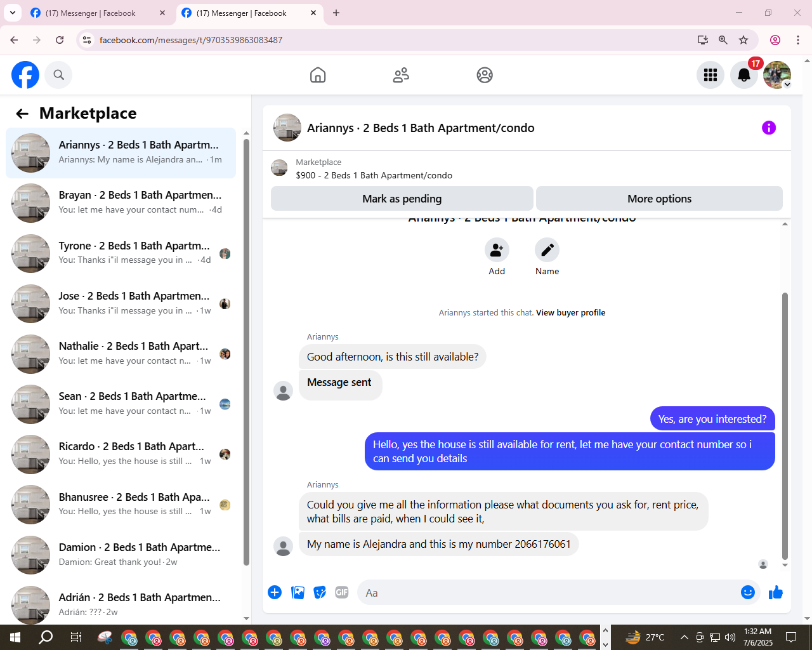Open Chrome three-dot menu
The image size is (812, 650).
click(x=798, y=40)
